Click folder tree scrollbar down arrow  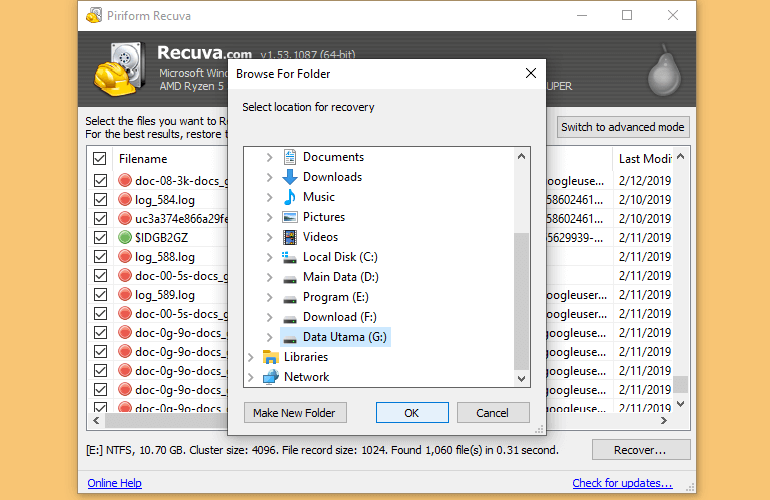point(522,379)
